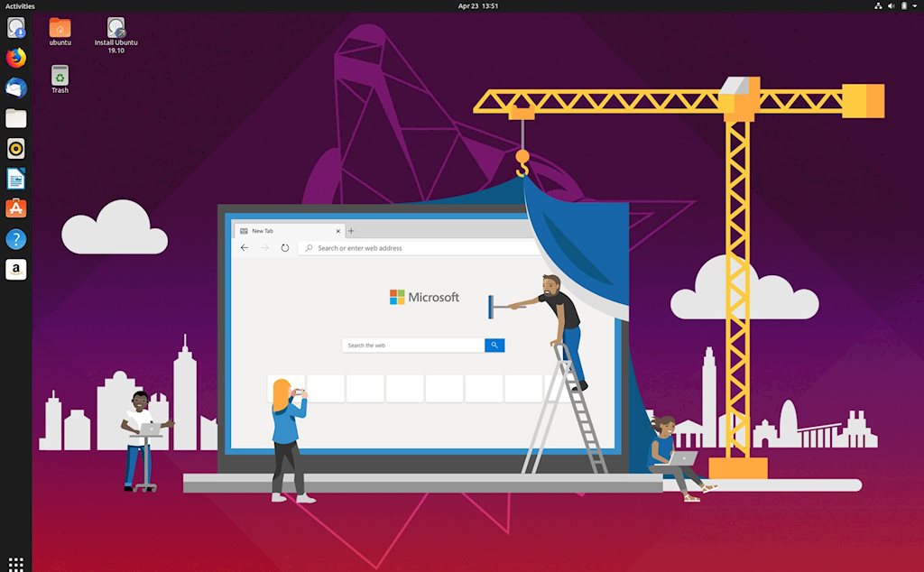Click the installer icon atop the dock
The image size is (924, 572).
coord(16,28)
